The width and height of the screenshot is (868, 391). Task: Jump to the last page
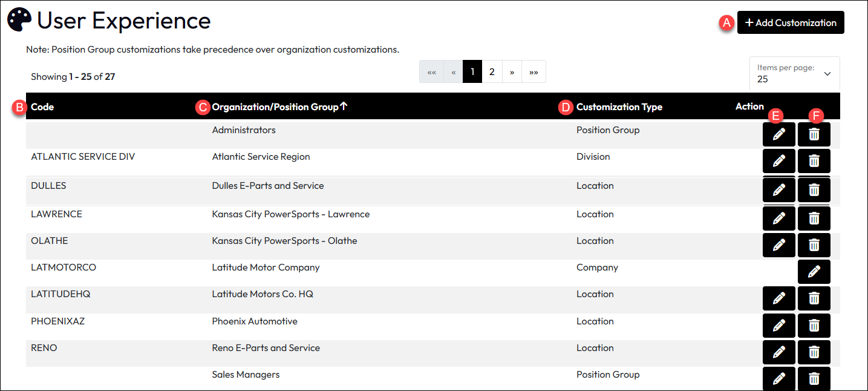tap(534, 71)
